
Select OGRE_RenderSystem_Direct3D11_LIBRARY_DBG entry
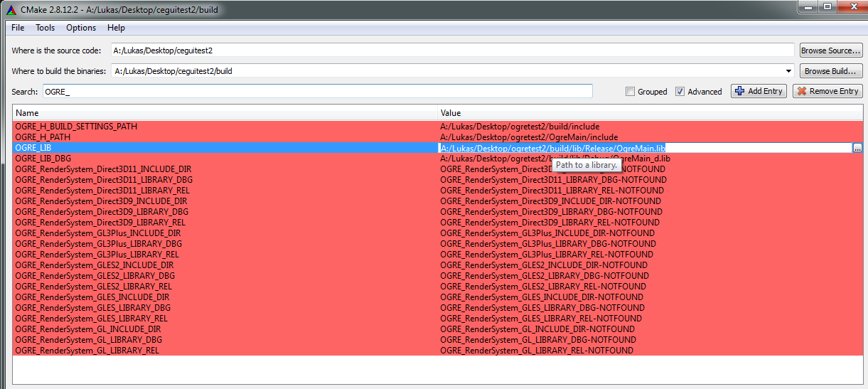tap(104, 180)
